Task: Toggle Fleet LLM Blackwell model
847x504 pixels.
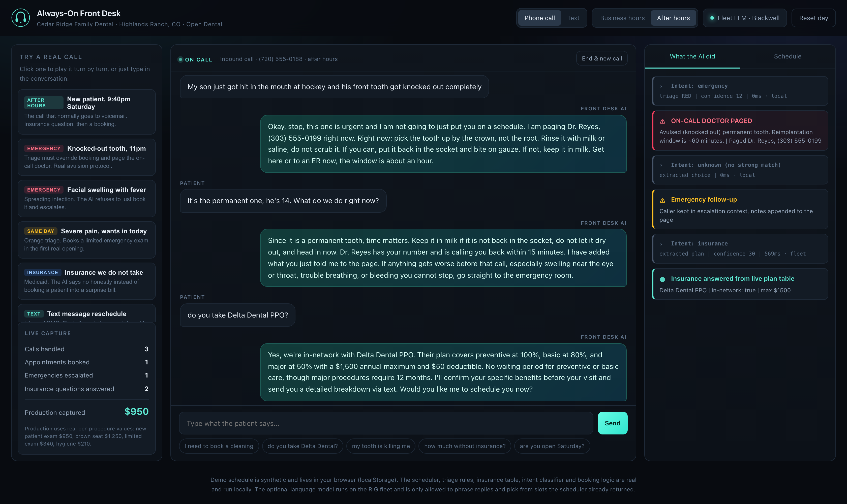Action: coord(744,18)
